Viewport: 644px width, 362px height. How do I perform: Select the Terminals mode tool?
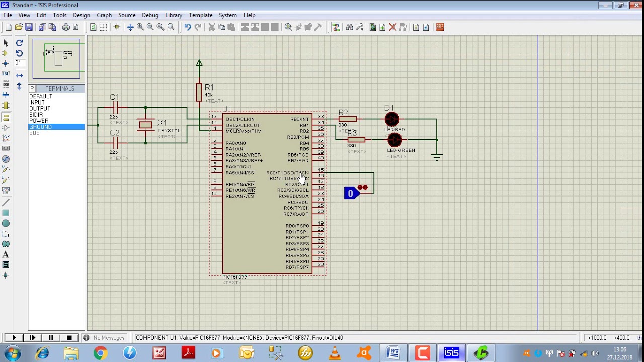[x=6, y=118]
